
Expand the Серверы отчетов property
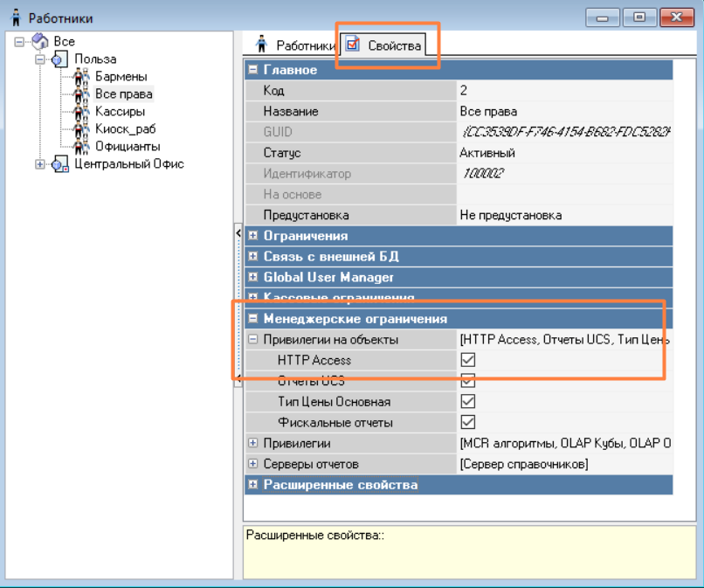pos(253,464)
